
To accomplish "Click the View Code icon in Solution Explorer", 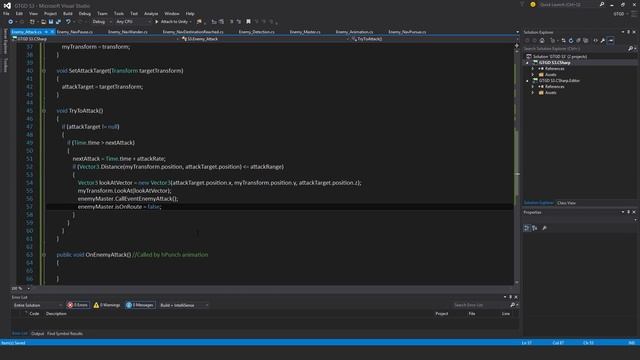I will (x=596, y=40).
